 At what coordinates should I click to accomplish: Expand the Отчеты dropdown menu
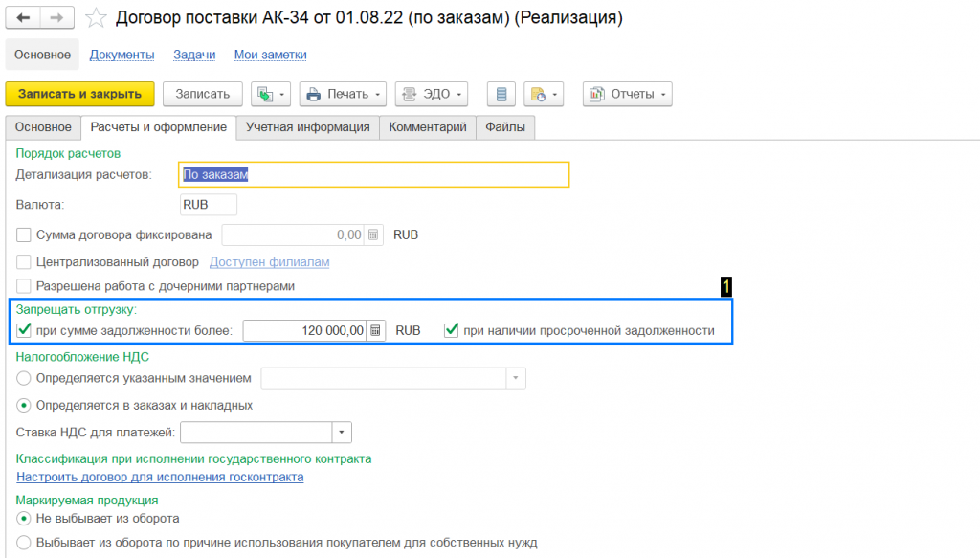point(628,95)
